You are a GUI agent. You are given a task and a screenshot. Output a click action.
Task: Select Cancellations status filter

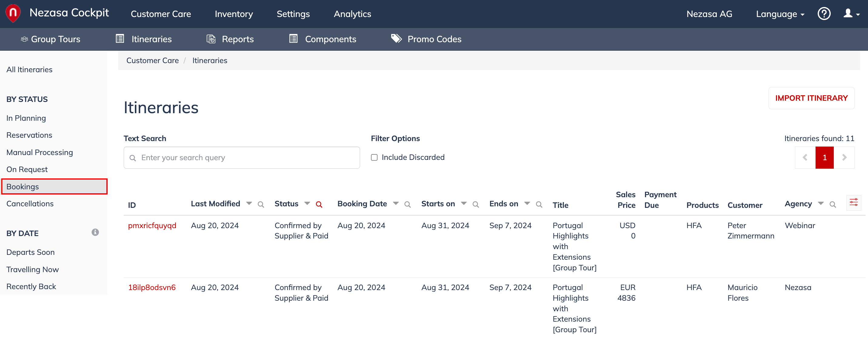click(30, 204)
